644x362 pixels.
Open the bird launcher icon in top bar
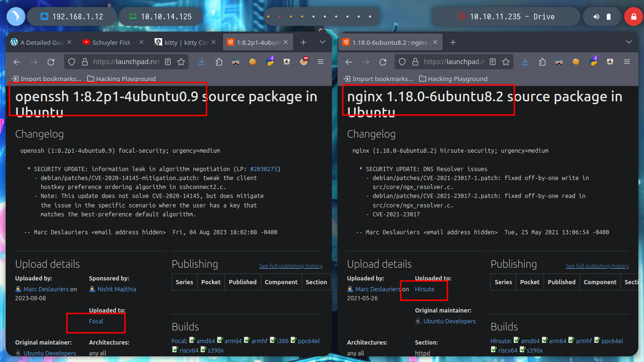pos(16,16)
